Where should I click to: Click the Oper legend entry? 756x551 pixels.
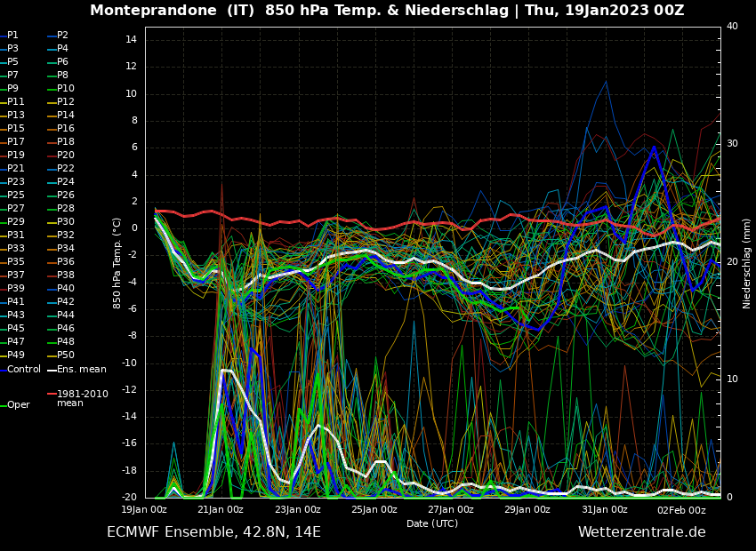pos(19,404)
